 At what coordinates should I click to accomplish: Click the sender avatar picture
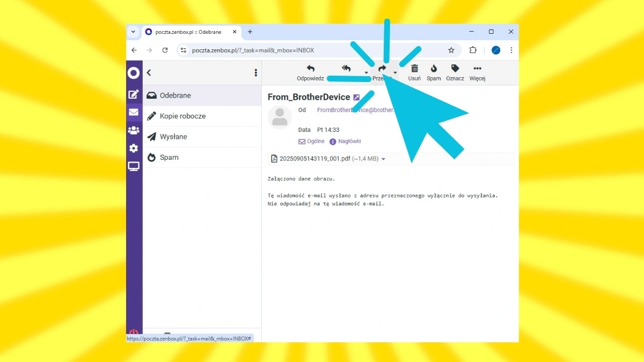click(280, 117)
